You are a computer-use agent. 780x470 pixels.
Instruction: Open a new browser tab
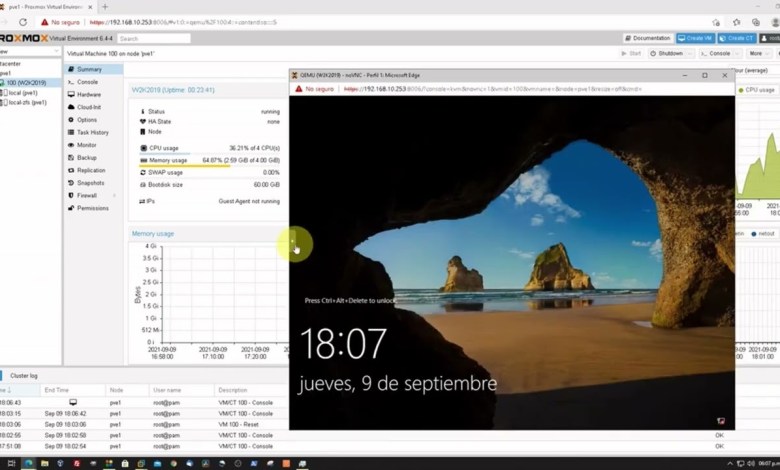coord(104,7)
